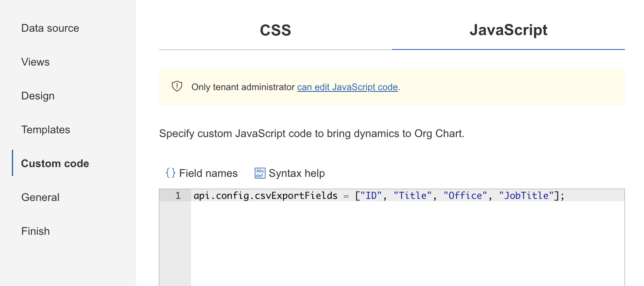The width and height of the screenshot is (644, 286).
Task: Click the 'Title' string in the code
Action: [412, 195]
